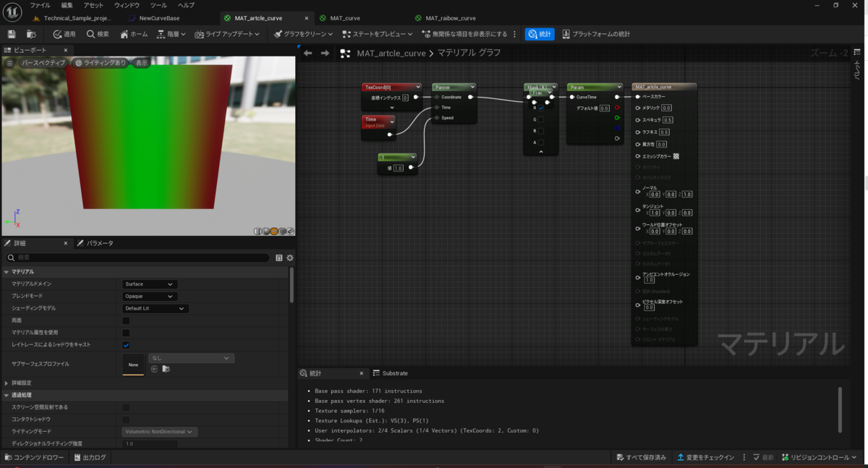
Task: Uncheck レイトレースによるシャドウをキャスト checkbox
Action: [126, 345]
